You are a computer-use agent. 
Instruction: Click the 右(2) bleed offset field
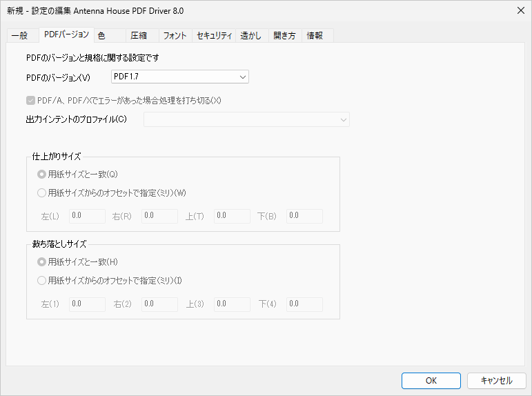pyautogui.click(x=159, y=304)
